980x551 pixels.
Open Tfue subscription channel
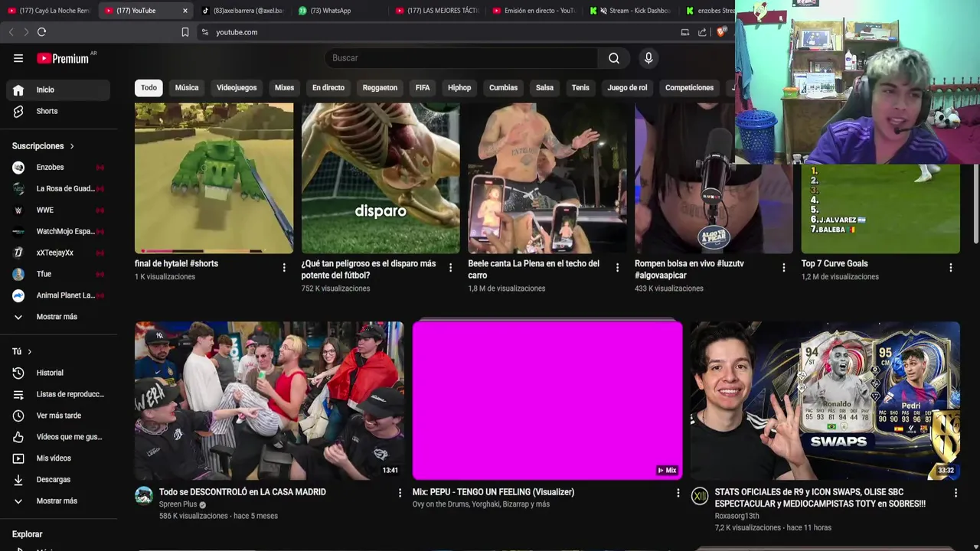click(x=58, y=275)
